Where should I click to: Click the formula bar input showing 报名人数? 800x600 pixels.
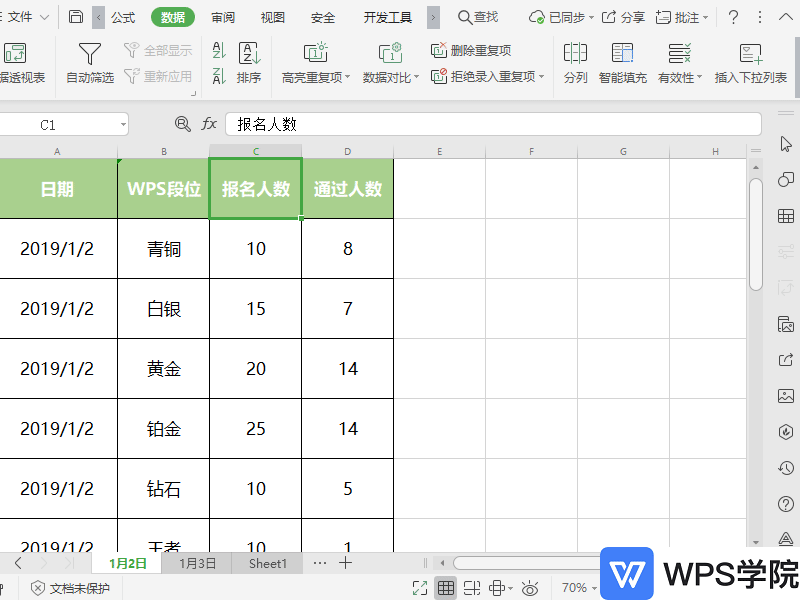(492, 124)
